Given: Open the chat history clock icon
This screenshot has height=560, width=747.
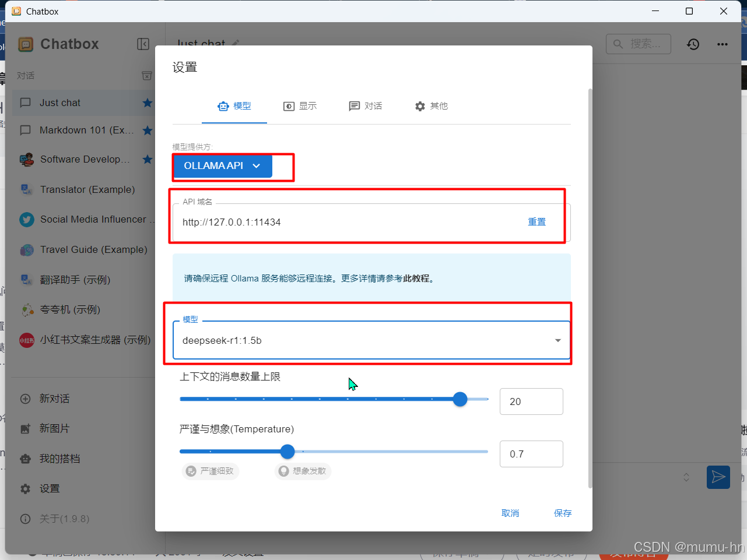Looking at the screenshot, I should (x=693, y=44).
